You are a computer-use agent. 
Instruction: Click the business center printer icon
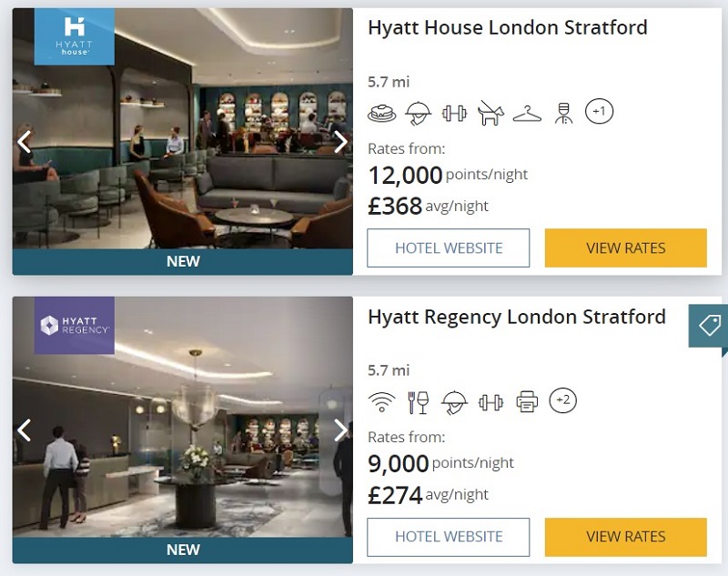click(x=527, y=401)
